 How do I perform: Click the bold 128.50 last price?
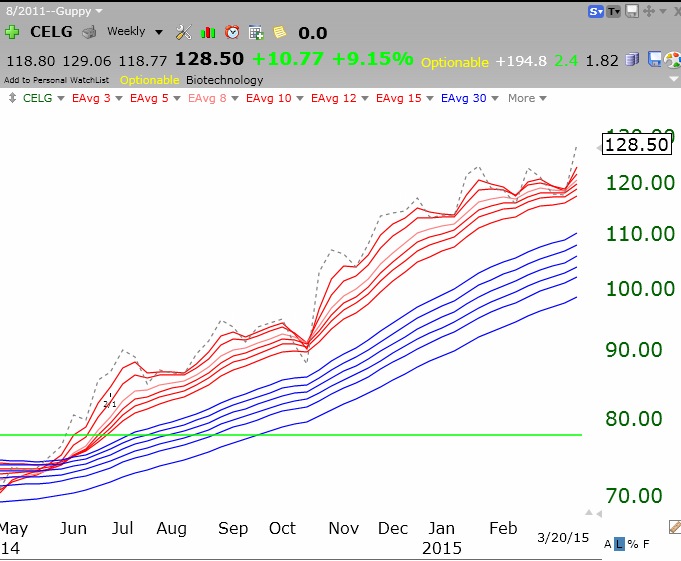[209, 59]
